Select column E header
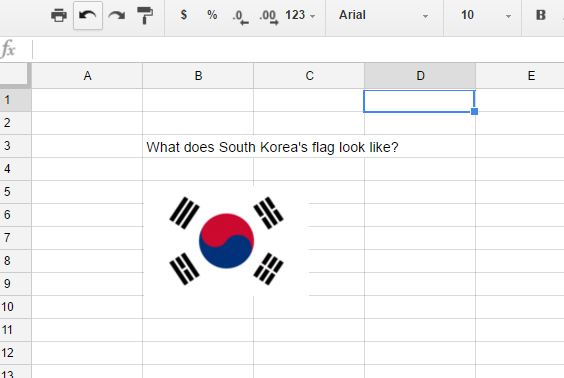Viewport: 564px width, 378px height. 520,76
